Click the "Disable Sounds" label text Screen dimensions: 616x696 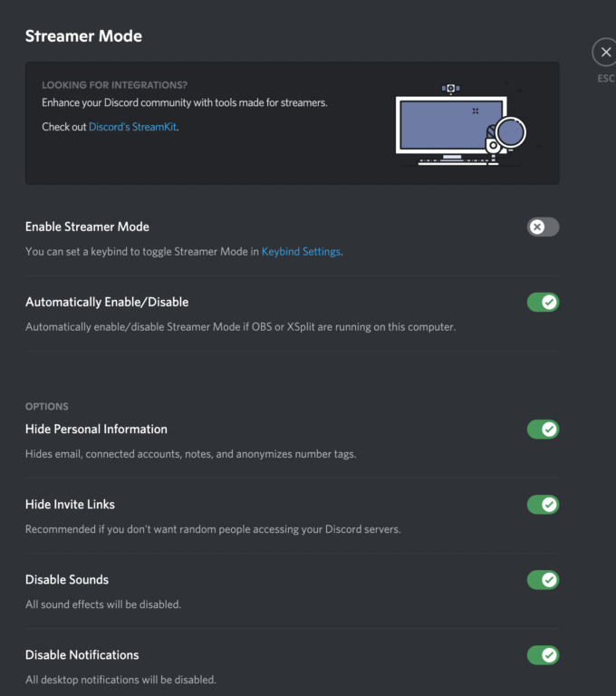click(67, 579)
